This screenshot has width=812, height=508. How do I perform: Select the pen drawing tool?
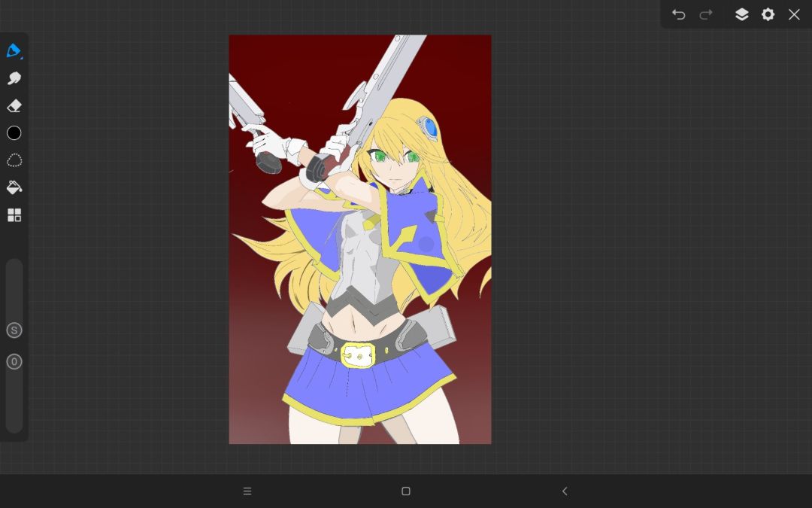[14, 51]
